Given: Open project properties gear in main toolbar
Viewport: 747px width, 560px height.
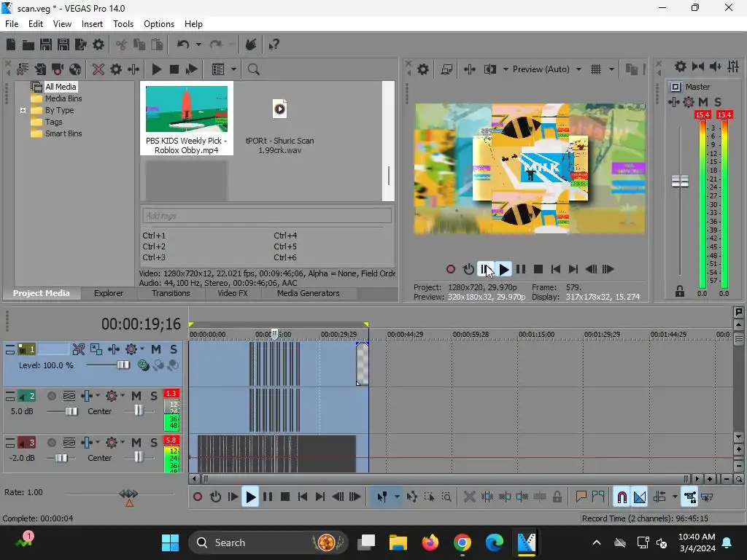Looking at the screenshot, I should coord(98,44).
